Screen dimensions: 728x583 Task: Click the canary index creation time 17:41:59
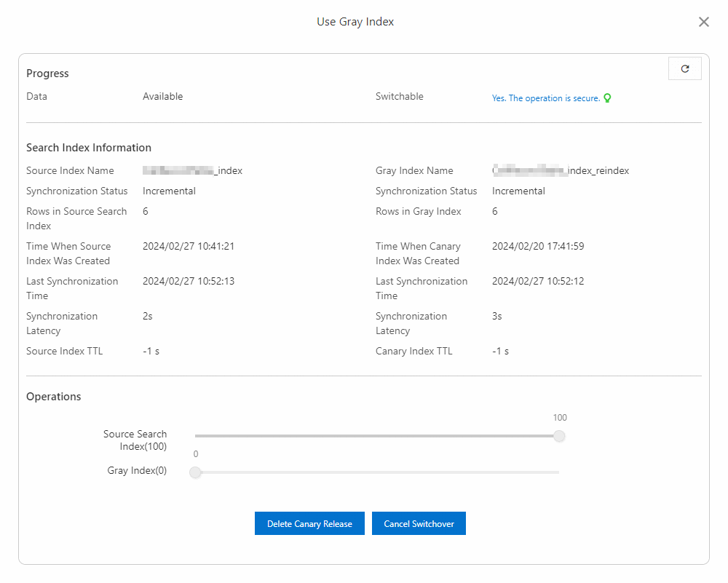[538, 246]
